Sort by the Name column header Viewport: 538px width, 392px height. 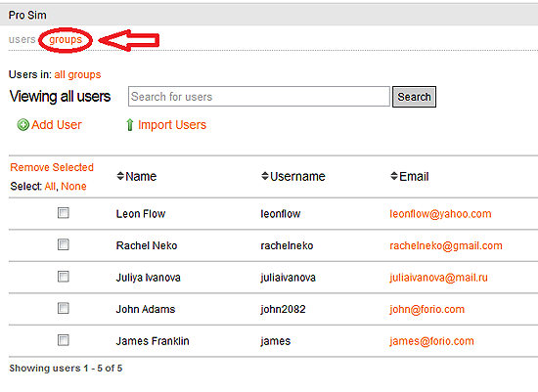point(141,176)
